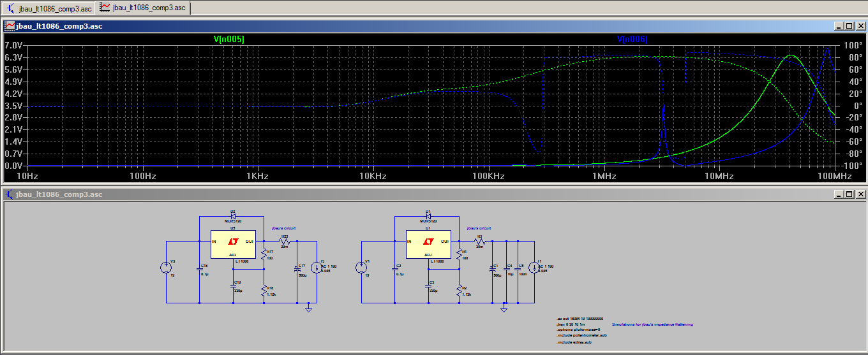The width and height of the screenshot is (868, 355).
Task: Select capacitor C2 symbol
Action: pyautogui.click(x=395, y=269)
